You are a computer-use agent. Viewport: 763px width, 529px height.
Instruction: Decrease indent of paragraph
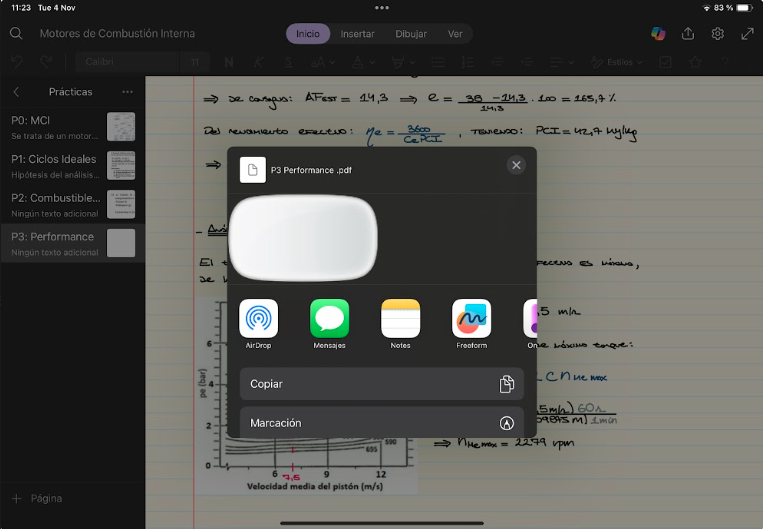pos(497,62)
